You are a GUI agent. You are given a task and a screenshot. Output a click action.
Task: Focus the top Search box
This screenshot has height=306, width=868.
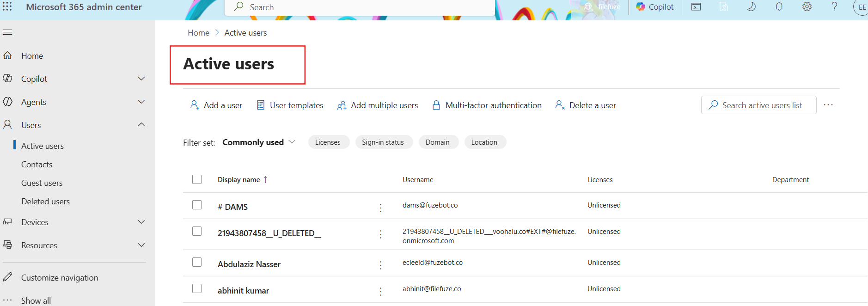(x=360, y=7)
